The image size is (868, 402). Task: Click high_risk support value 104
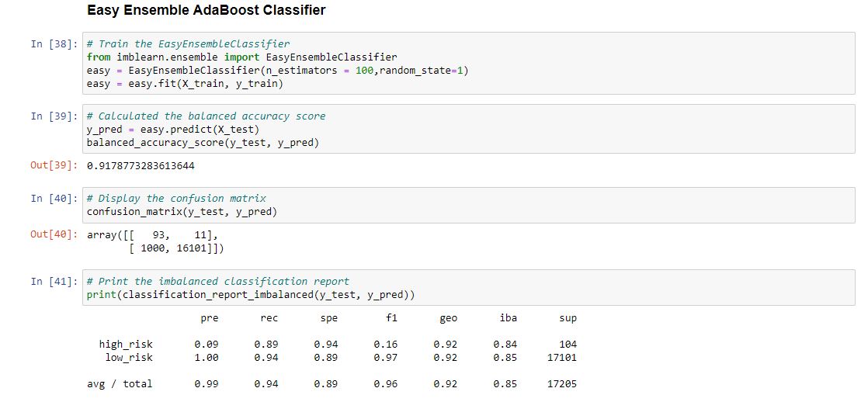[x=568, y=345]
